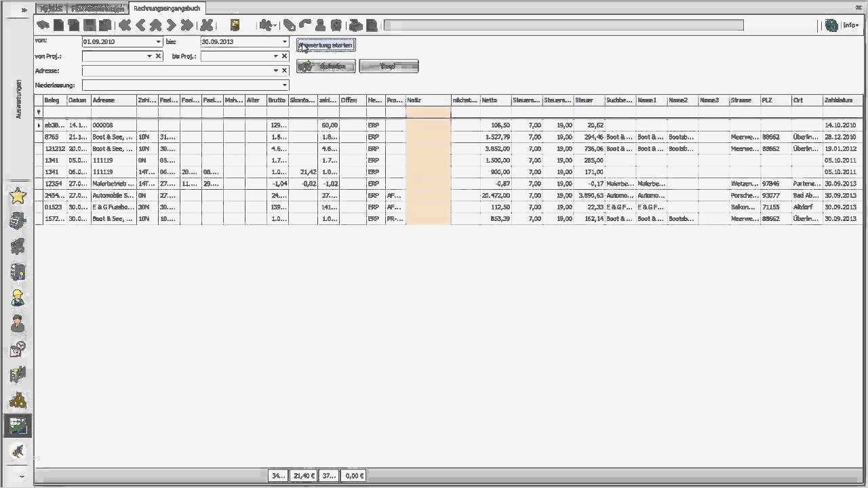Image resolution: width=868 pixels, height=488 pixels.
Task: Click the delete record X icon in the toolbar
Action: 208,25
